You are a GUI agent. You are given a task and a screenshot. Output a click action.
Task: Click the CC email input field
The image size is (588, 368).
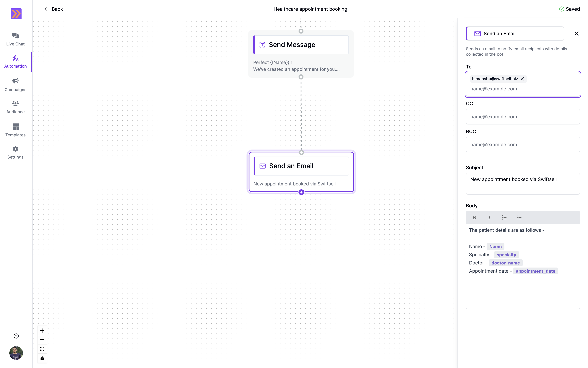(x=523, y=117)
